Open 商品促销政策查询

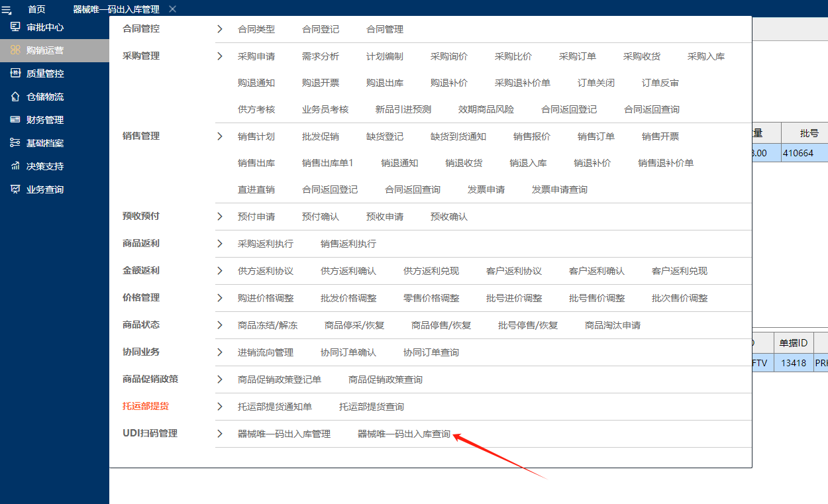[x=386, y=379]
